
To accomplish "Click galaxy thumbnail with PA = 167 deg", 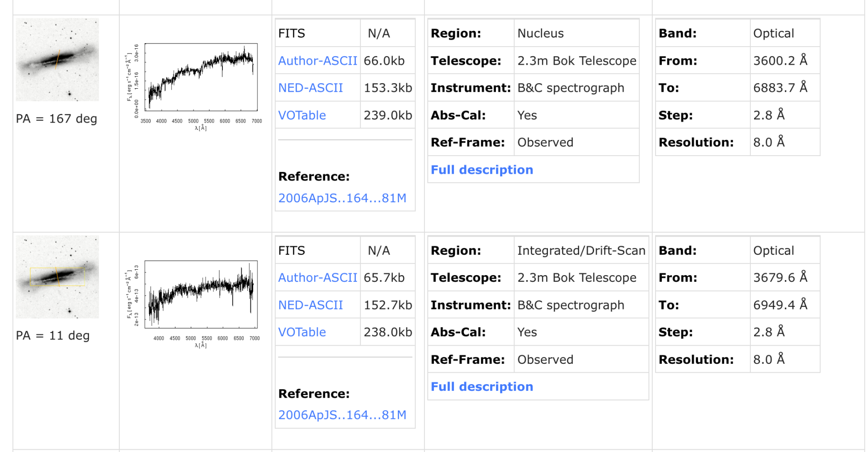I will [57, 60].
